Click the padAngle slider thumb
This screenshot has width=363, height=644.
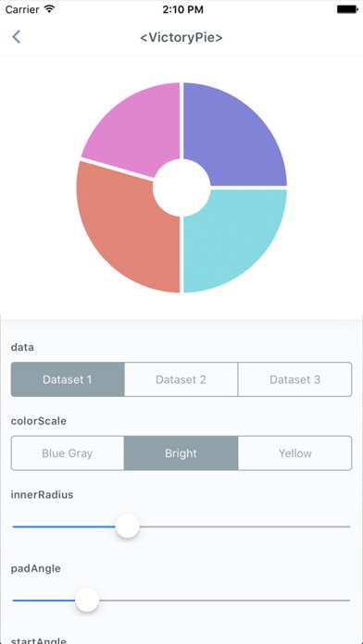(x=87, y=601)
